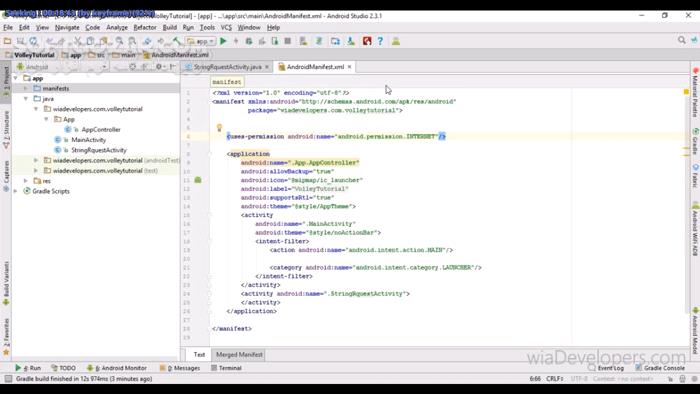Open Build Variants side panel

[6, 283]
